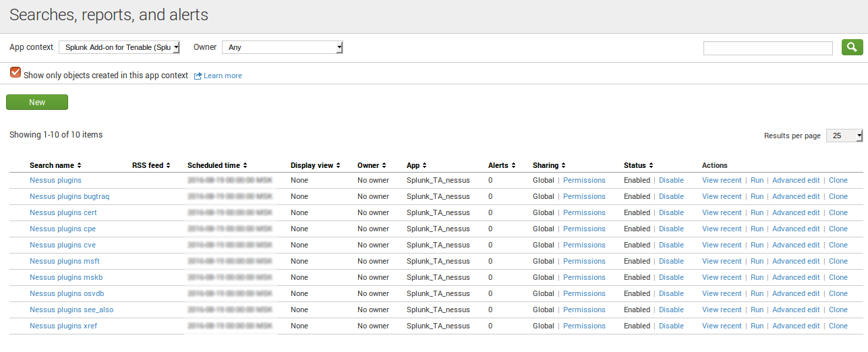Sort by Status column header

click(638, 165)
